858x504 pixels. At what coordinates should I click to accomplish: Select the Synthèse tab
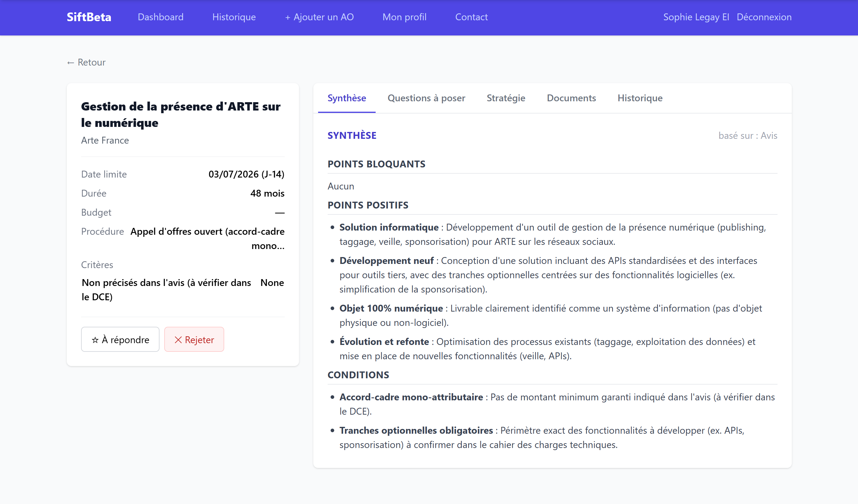[347, 98]
